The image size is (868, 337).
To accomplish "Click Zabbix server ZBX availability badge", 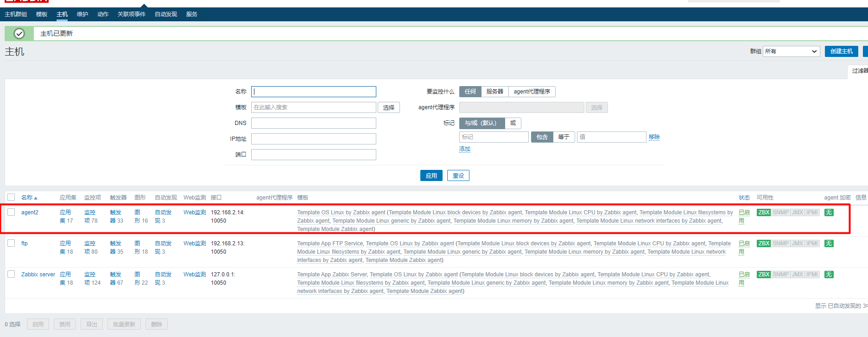I will [x=764, y=275].
